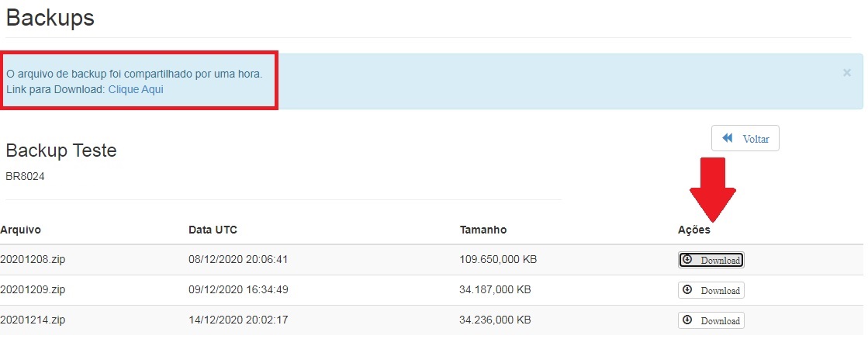868x339 pixels.
Task: Click the Data UTC column header
Action: click(x=213, y=230)
